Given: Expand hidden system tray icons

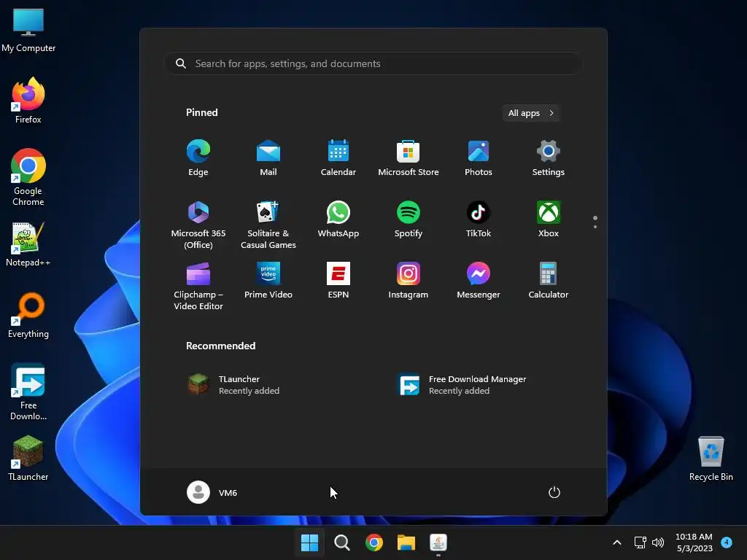Looking at the screenshot, I should coord(617,542).
